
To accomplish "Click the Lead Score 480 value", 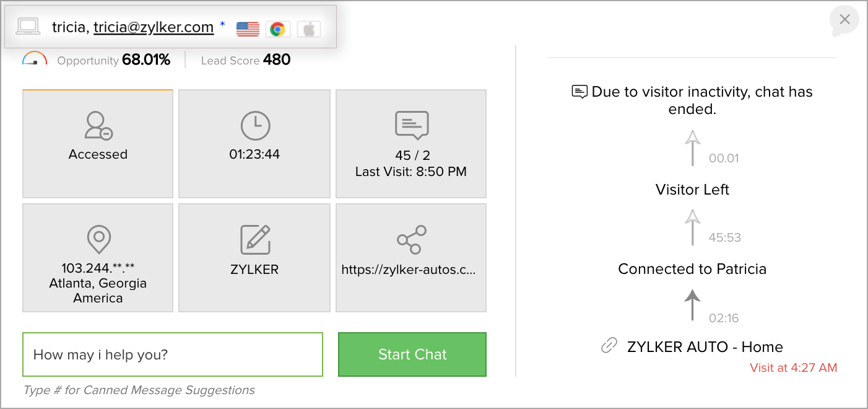I will 277,60.
